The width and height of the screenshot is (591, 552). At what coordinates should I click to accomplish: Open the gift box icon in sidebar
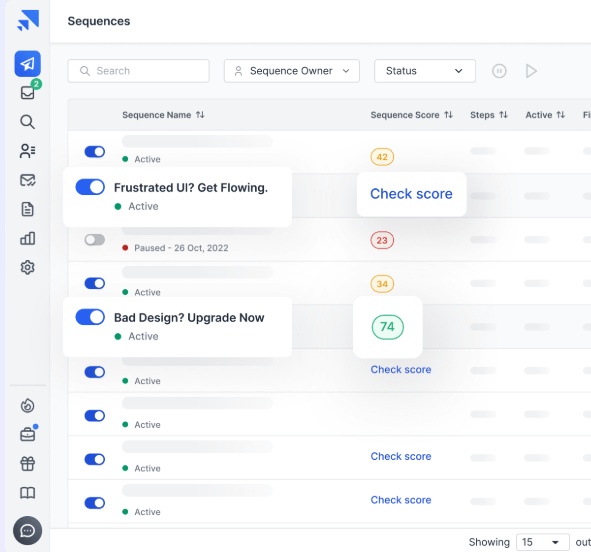click(x=28, y=463)
